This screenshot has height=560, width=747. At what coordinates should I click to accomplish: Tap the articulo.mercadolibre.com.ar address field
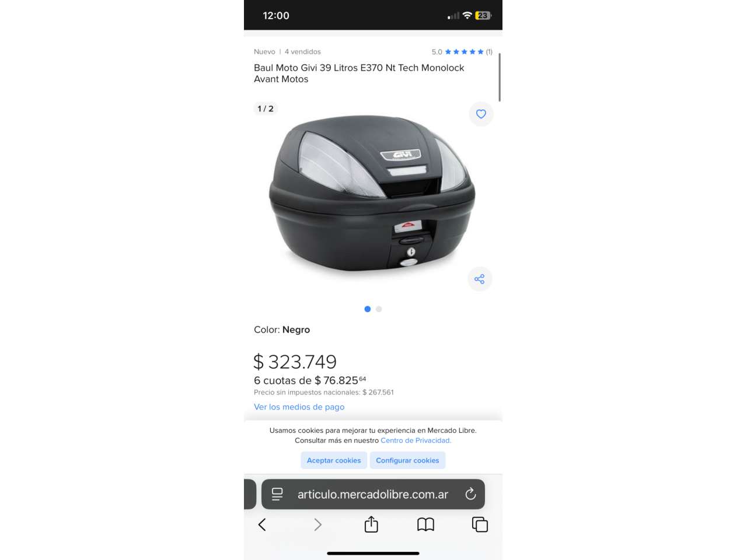pyautogui.click(x=373, y=494)
